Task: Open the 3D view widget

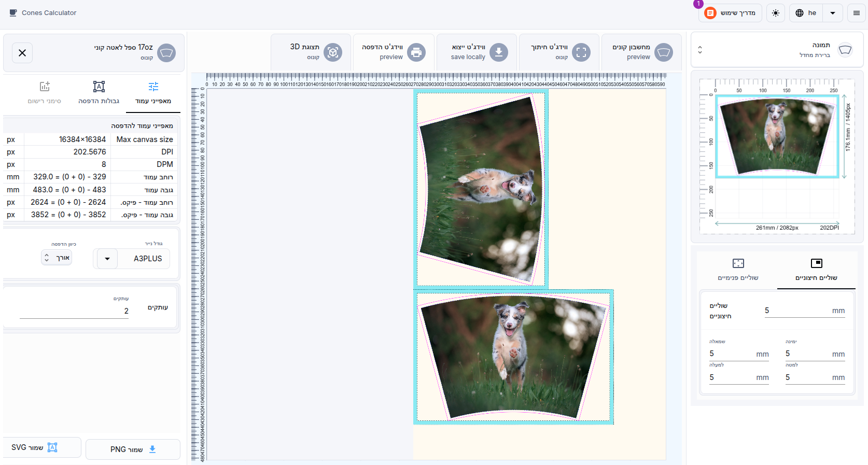Action: coord(311,52)
